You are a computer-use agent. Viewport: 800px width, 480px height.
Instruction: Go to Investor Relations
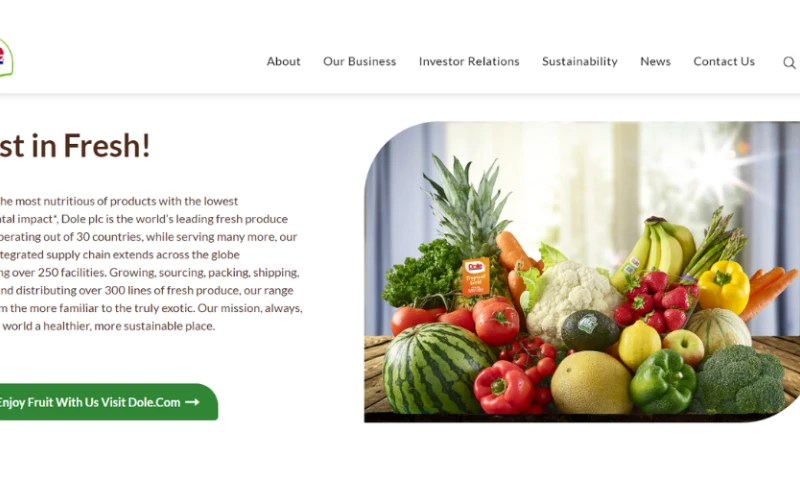(469, 61)
